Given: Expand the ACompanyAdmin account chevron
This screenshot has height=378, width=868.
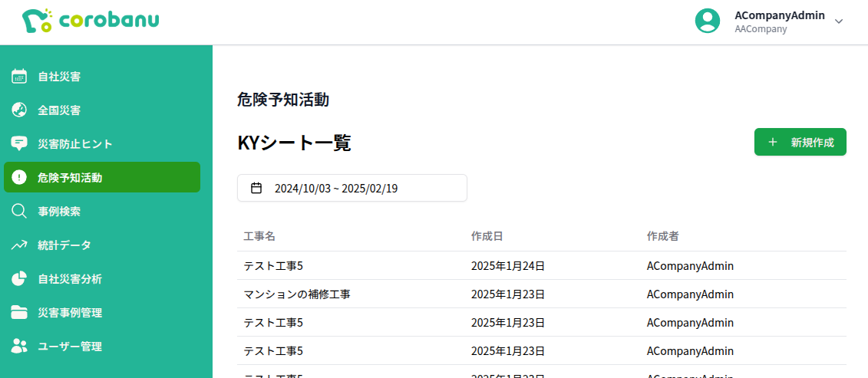Looking at the screenshot, I should click(839, 21).
